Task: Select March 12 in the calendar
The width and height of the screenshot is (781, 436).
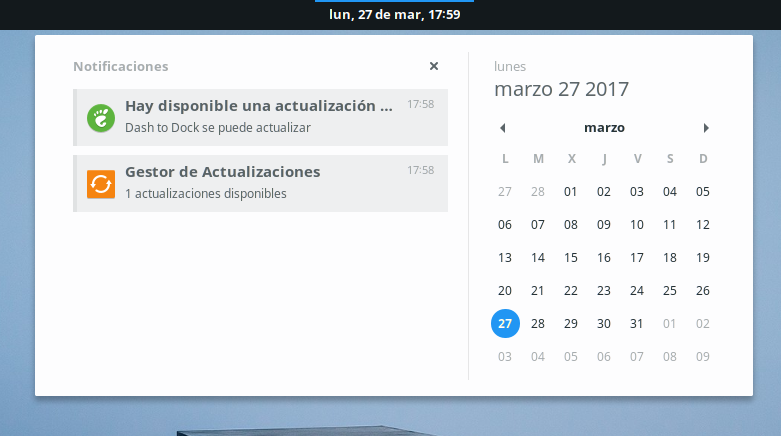Action: (x=703, y=225)
